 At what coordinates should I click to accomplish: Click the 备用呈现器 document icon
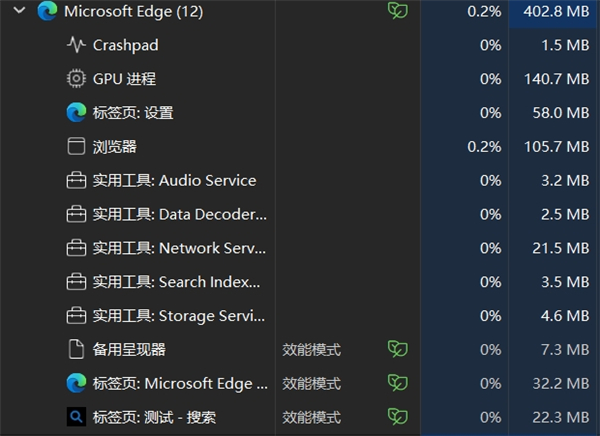[x=76, y=349]
